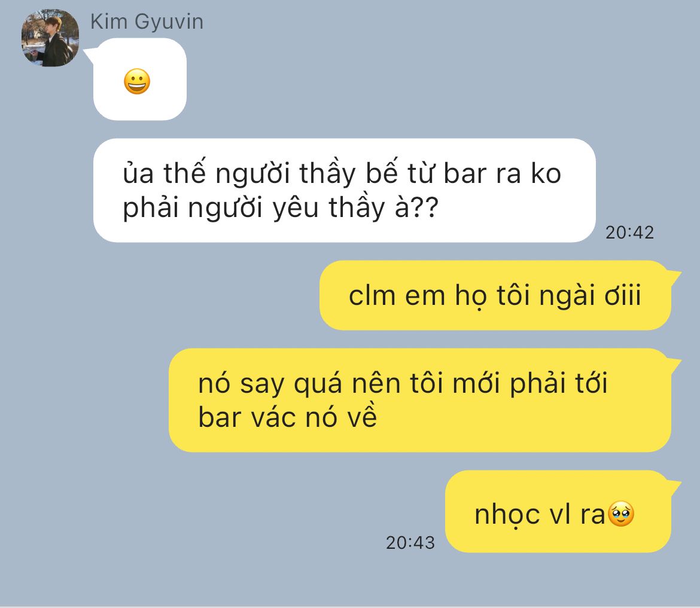Click the 20:43 timestamp
This screenshot has width=700, height=608.
click(410, 542)
